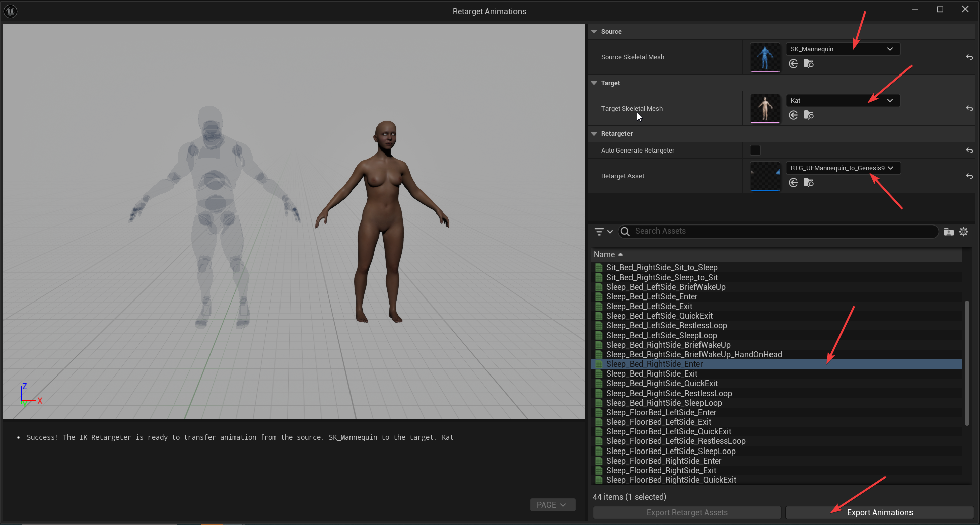Select Sleep_Bed_RightSide_QuickExit animation

pos(777,384)
